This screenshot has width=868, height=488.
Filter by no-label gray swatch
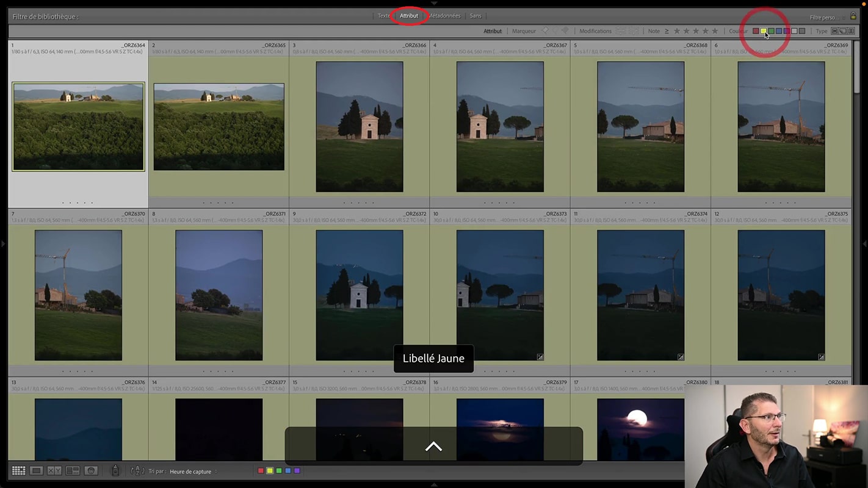coord(802,31)
